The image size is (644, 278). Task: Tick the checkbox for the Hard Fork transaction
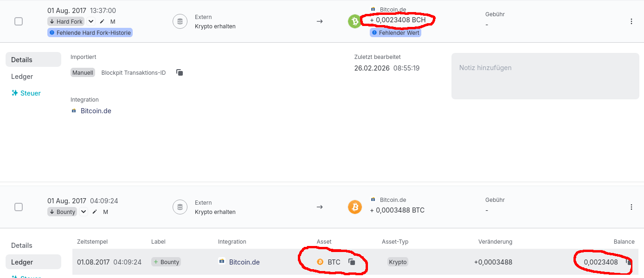pyautogui.click(x=19, y=21)
